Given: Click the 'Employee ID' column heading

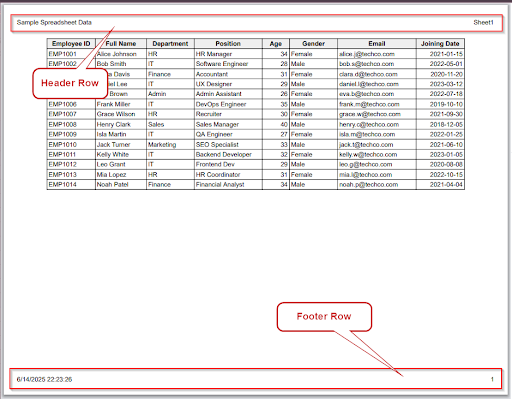Looking at the screenshot, I should (x=71, y=44).
